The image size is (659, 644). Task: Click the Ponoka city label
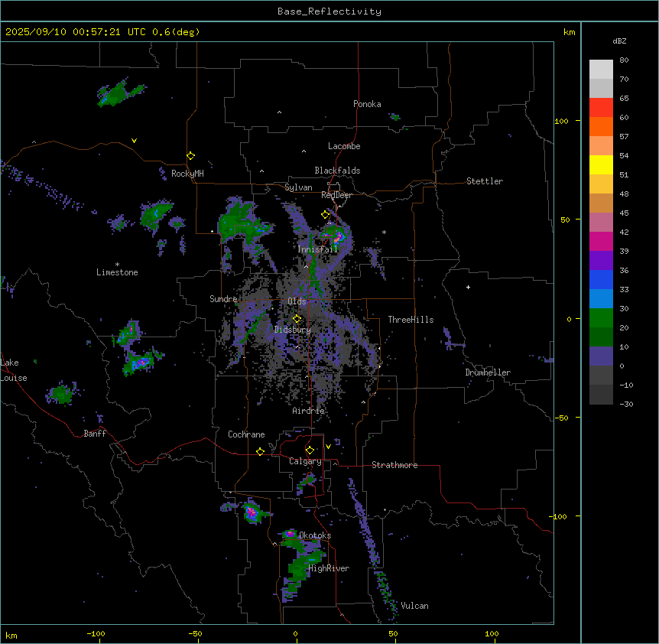(x=367, y=104)
